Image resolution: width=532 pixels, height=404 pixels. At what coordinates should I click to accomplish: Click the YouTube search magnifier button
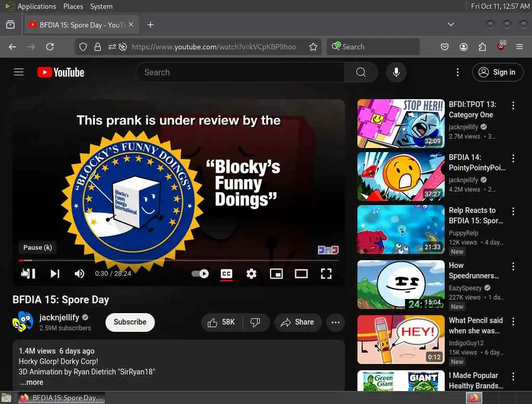point(361,72)
